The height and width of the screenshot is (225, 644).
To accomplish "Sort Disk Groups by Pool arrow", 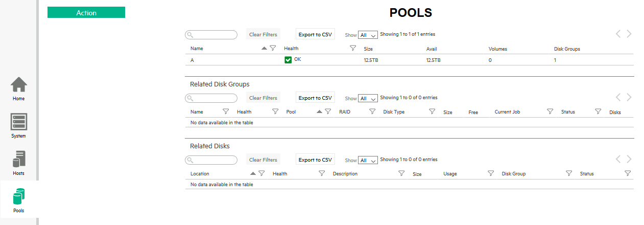I will click(x=320, y=111).
